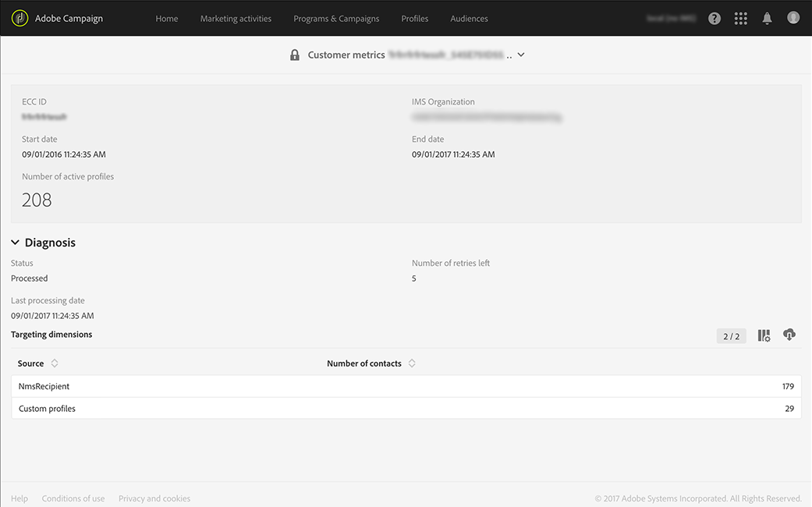Click the Targeting dimensions label
The height and width of the screenshot is (507, 812).
51,335
